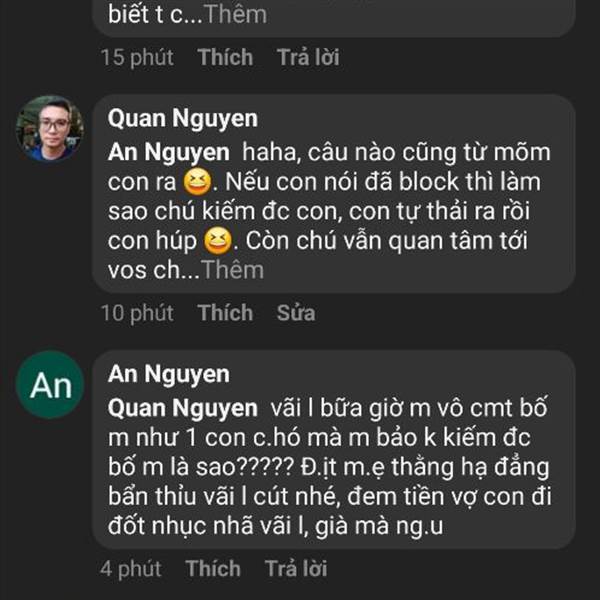Image resolution: width=600 pixels, height=600 pixels.
Task: Expand Quan Nguyen's comment via "Thêm"
Action: point(232,269)
